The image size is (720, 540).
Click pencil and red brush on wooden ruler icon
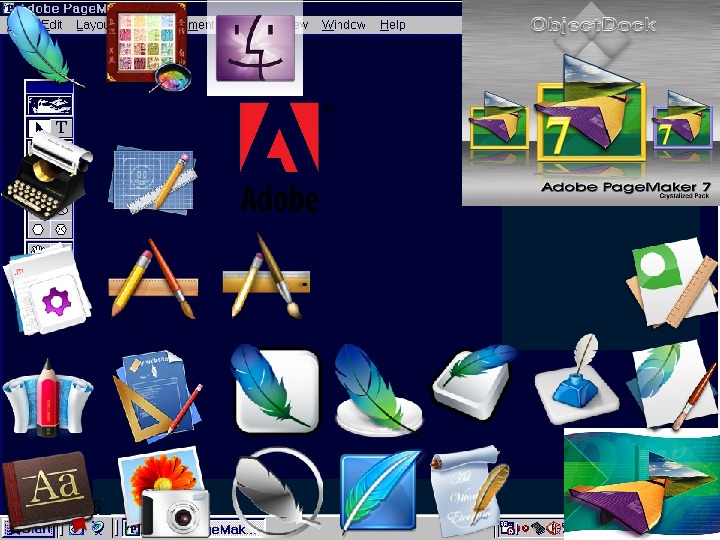point(154,279)
